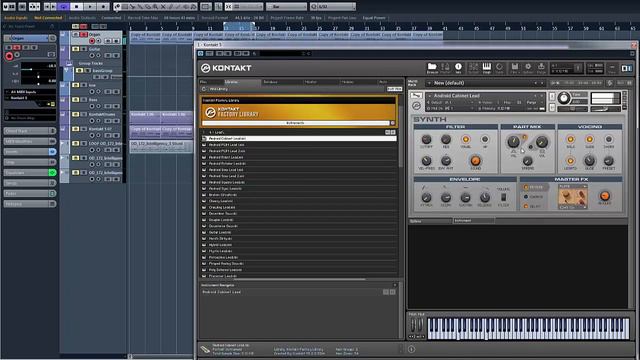Click the Spread knob in Part Mix
Image resolution: width=640 pixels, height=360 pixels.
pos(527,161)
